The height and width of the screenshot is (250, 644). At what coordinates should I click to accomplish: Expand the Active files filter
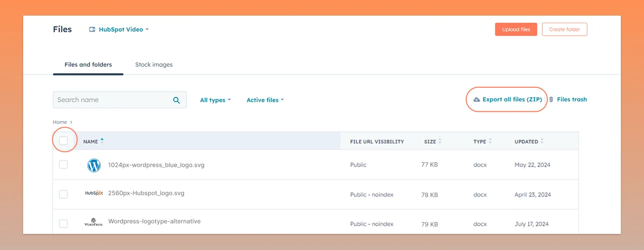click(265, 100)
